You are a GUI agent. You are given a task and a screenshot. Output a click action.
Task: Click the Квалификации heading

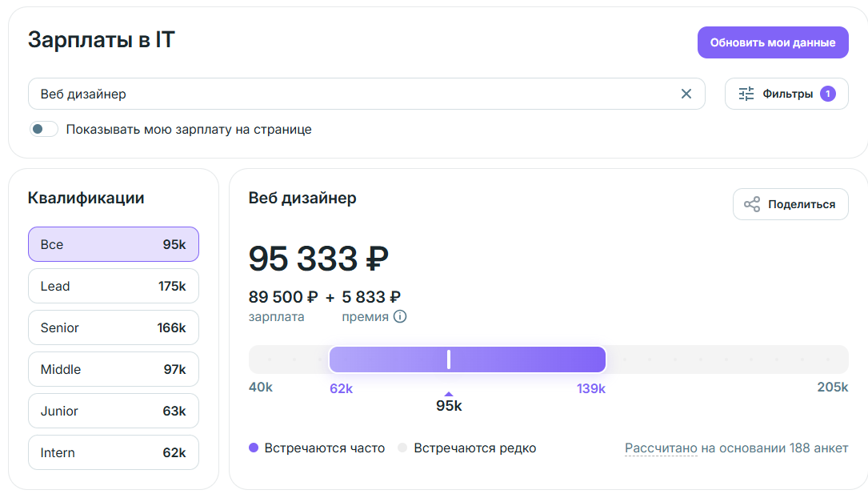(86, 198)
